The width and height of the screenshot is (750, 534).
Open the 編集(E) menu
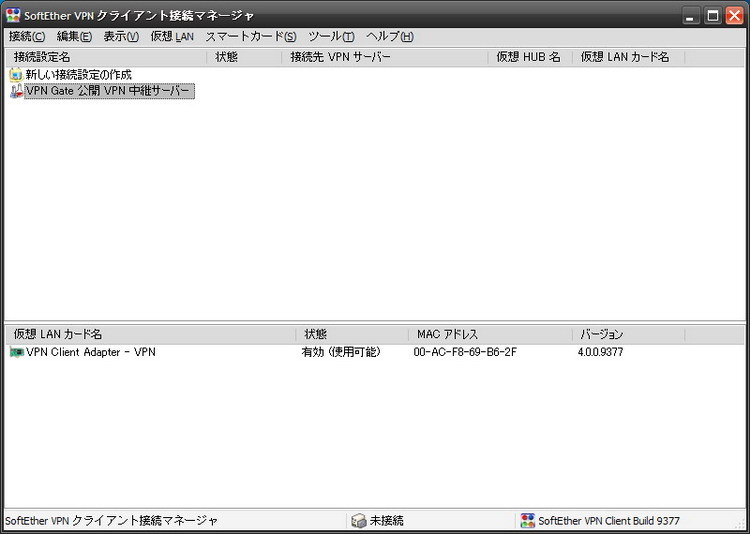[74, 36]
